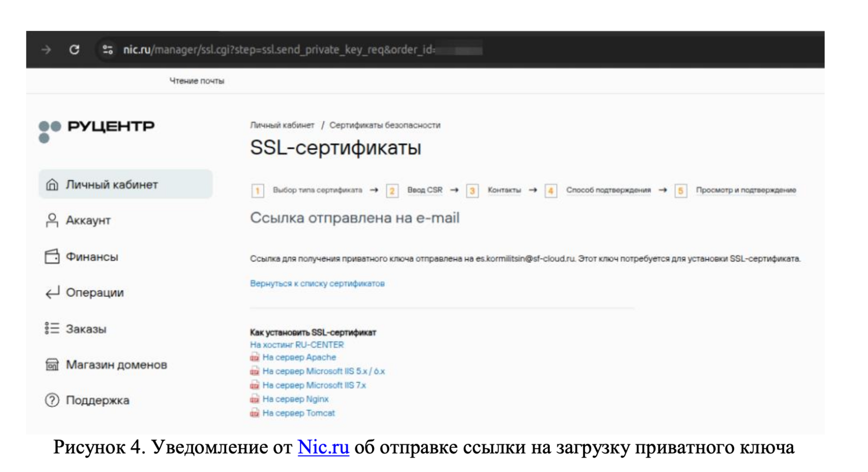Image resolution: width=868 pixels, height=472 pixels.
Task: Click the browser forward arrow
Action: coord(47,50)
